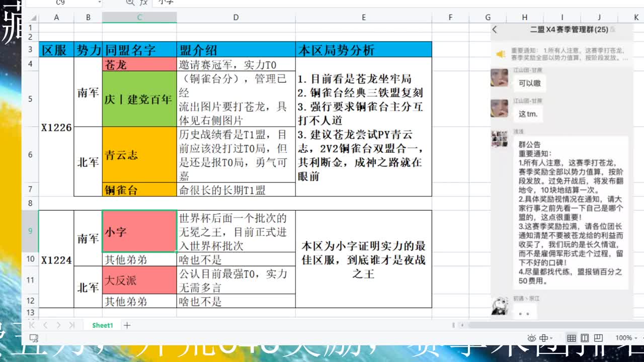This screenshot has width=644, height=362.
Task: Click the avatar beside the 群公告 message
Action: [x=499, y=139]
